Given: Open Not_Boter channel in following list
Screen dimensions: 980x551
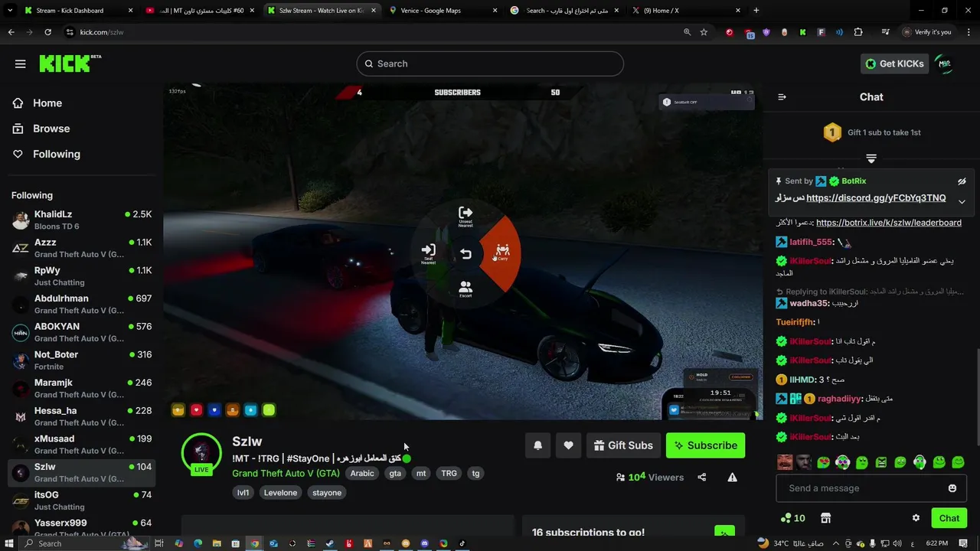Looking at the screenshot, I should (x=81, y=360).
